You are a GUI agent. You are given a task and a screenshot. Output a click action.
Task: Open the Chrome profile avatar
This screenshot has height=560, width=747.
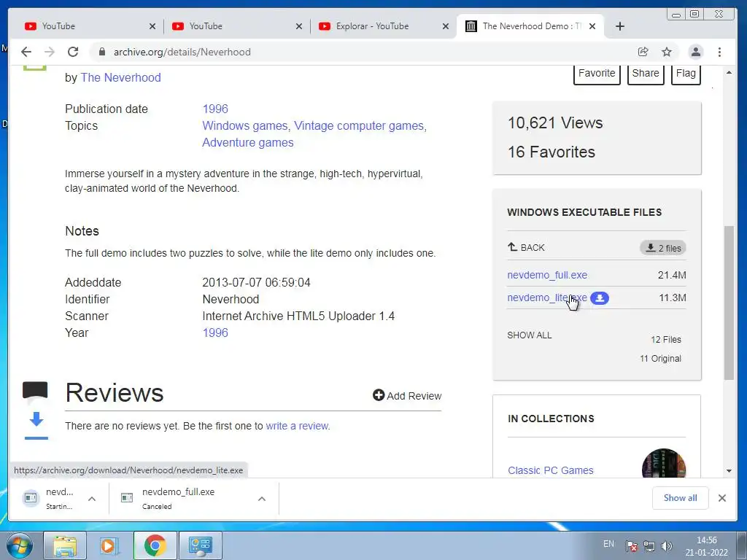[x=695, y=52]
